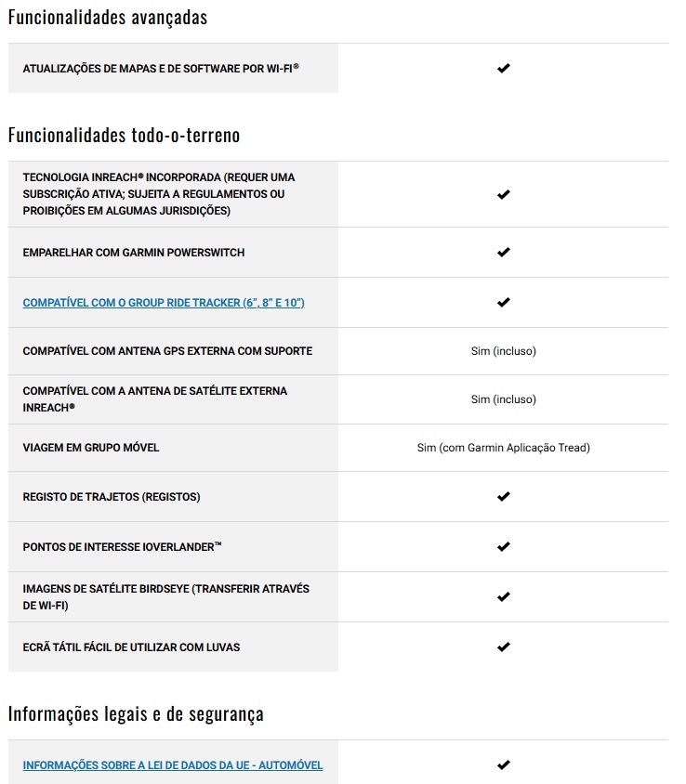Screen dimensions: 686x784
Task: Click the 'Funcionalidades avançadas' section heading
Action: click(108, 18)
